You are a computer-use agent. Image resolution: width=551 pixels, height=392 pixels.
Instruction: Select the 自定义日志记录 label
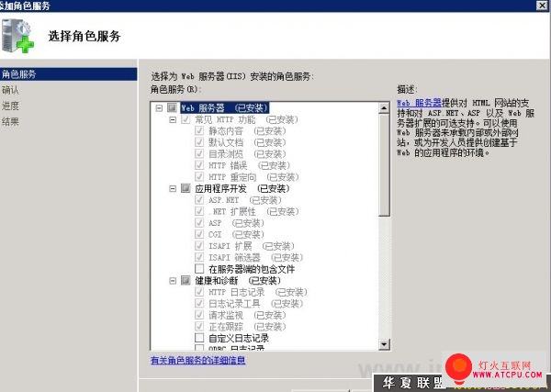[x=239, y=338]
